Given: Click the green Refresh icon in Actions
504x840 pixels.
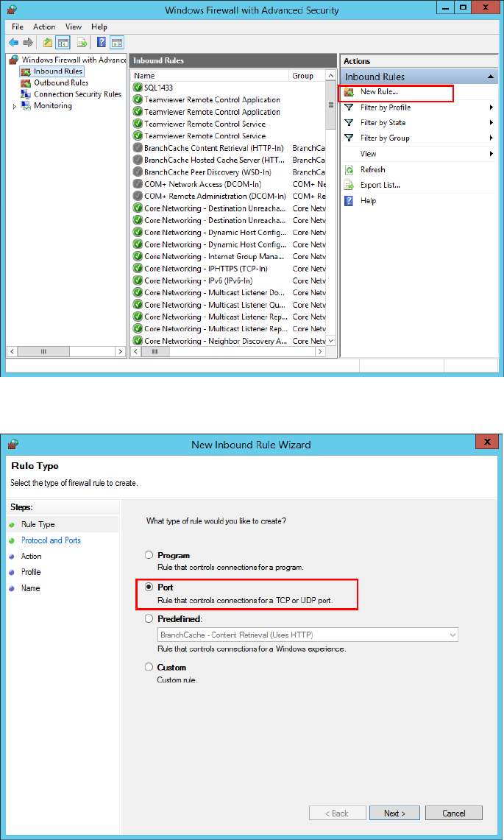Looking at the screenshot, I should pos(349,170).
